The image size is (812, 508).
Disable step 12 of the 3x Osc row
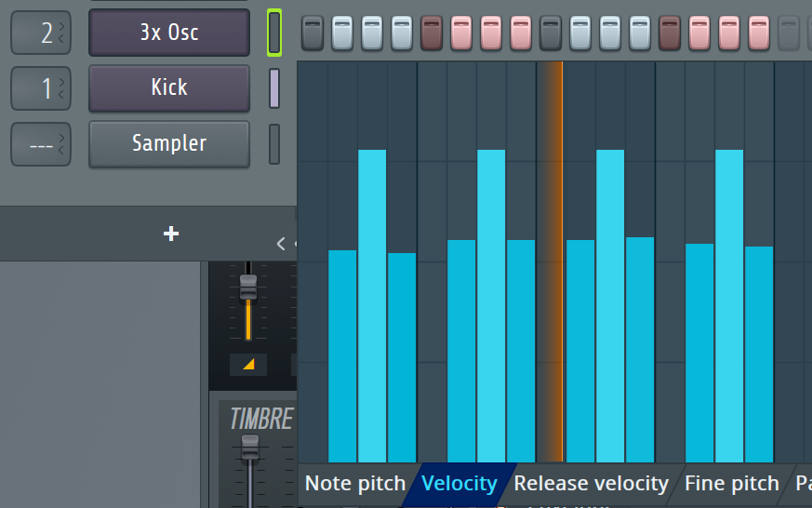point(640,33)
